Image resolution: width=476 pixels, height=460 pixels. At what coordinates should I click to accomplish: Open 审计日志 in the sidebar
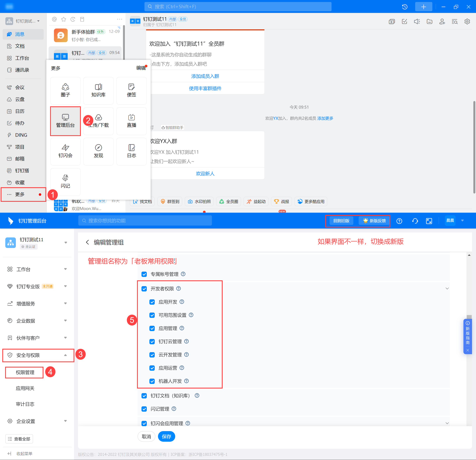click(x=25, y=404)
